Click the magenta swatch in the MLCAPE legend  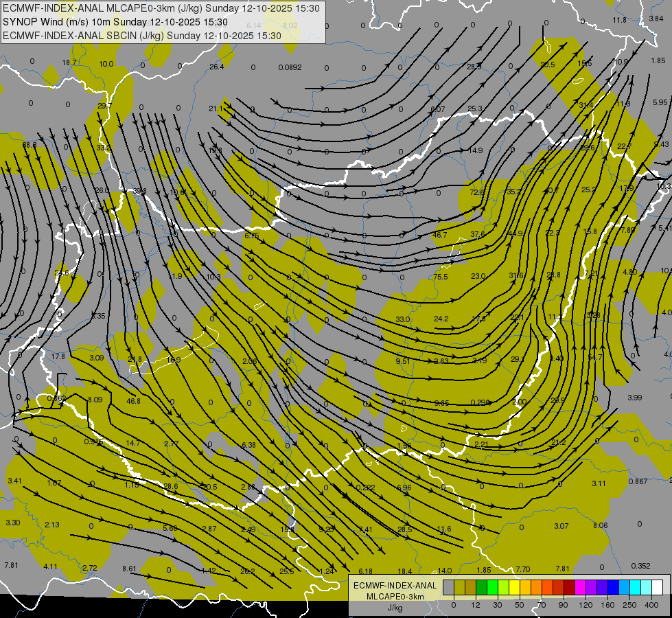(x=580, y=588)
